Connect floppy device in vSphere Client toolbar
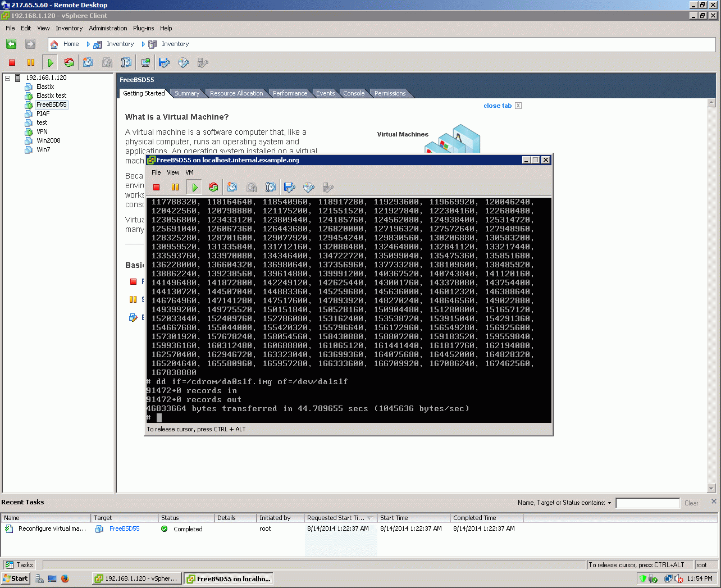 165,62
